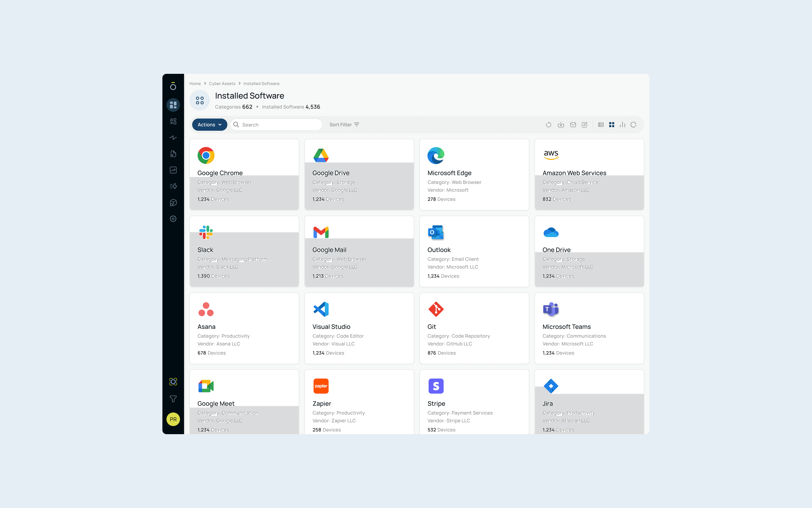Open the Sort Filter control

[x=344, y=125]
